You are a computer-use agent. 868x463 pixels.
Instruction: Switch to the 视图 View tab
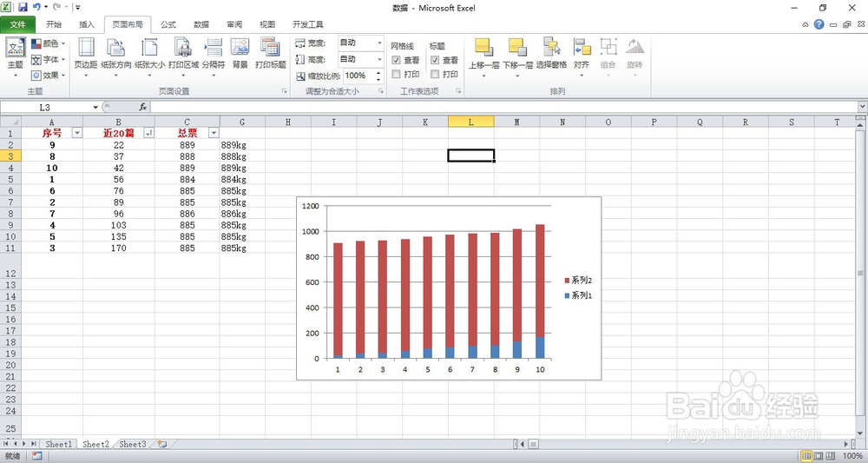(267, 24)
